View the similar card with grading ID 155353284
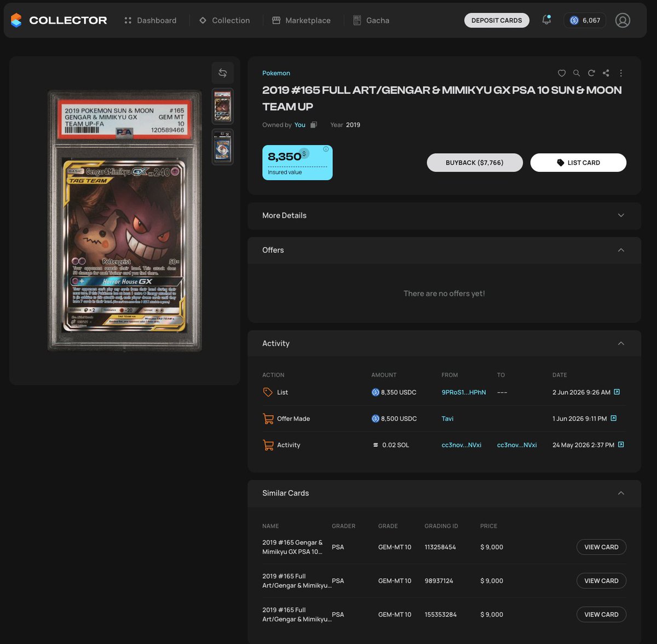 (x=601, y=614)
